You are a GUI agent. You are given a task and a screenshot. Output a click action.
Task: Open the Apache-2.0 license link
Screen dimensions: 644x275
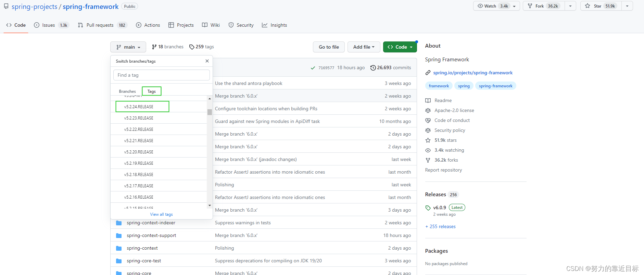450,110
